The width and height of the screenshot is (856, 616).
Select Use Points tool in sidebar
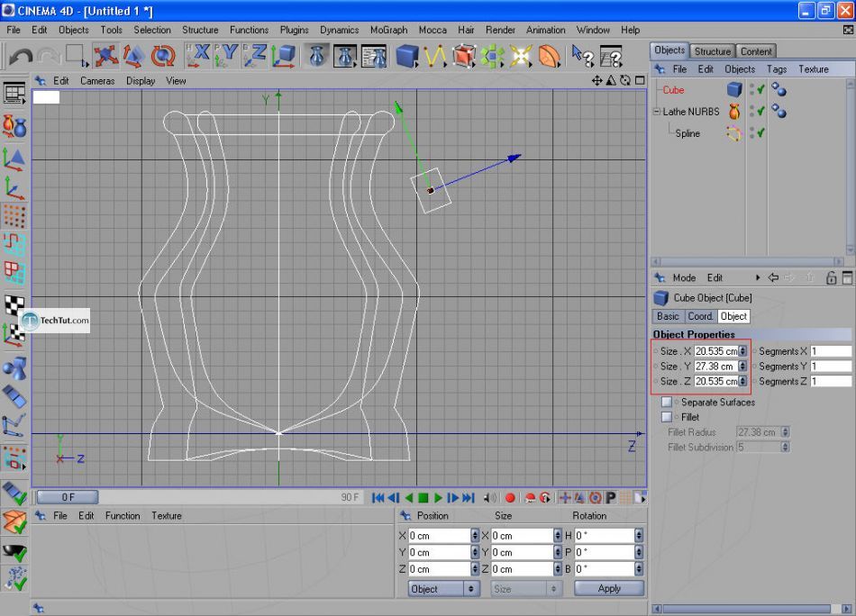[x=14, y=217]
